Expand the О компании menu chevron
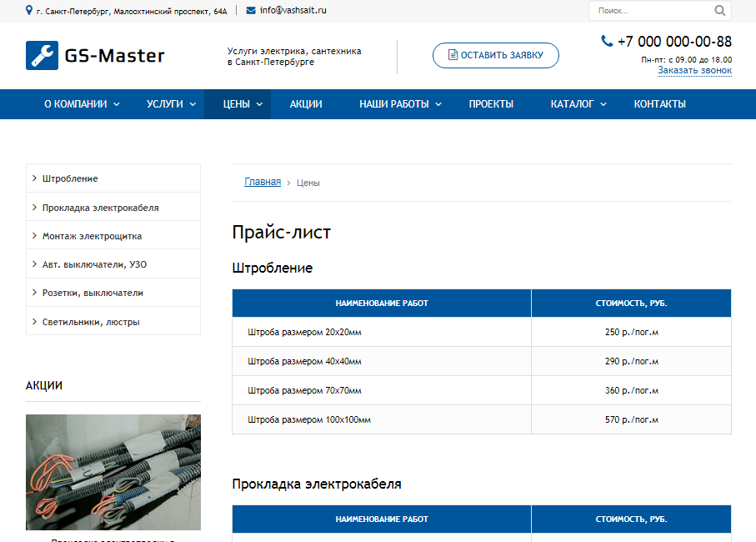Viewport: 756px width, 542px height. (117, 104)
